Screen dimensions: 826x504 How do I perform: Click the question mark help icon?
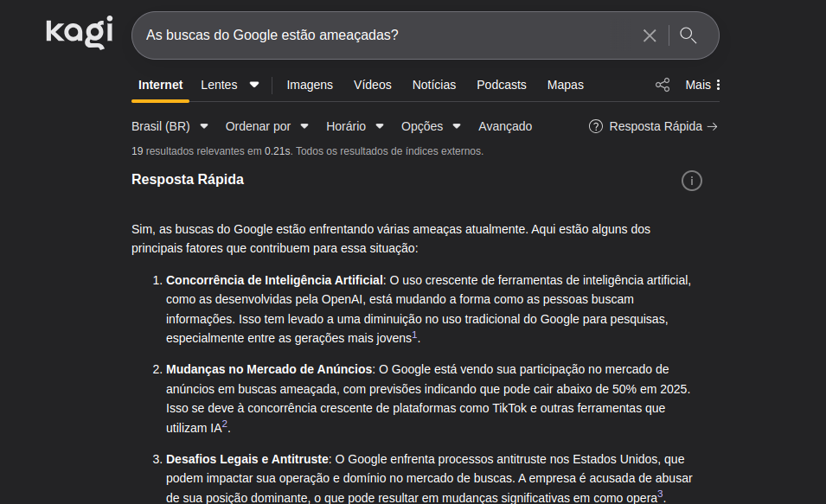coord(596,126)
